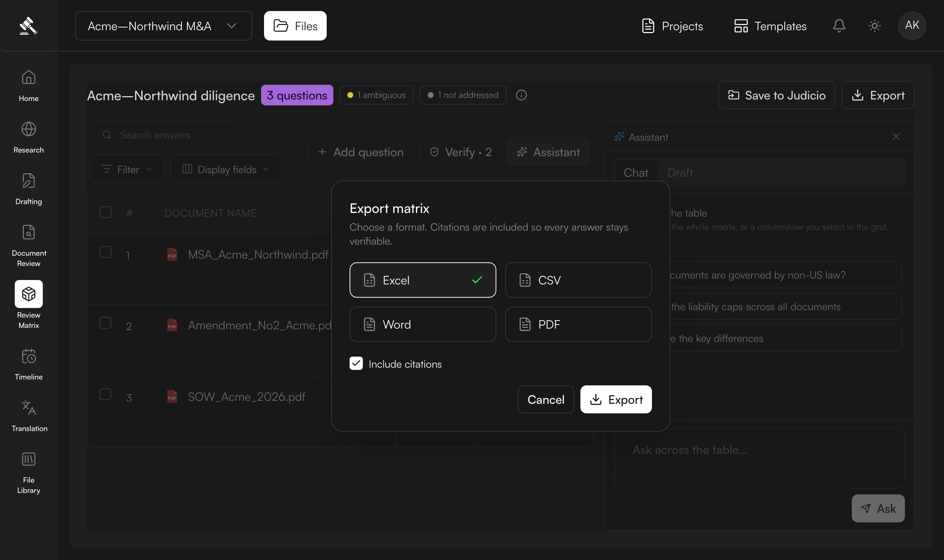Check row 3 SOW_Acme_2026 checkbox
Screen dimensions: 944x560
105,394
